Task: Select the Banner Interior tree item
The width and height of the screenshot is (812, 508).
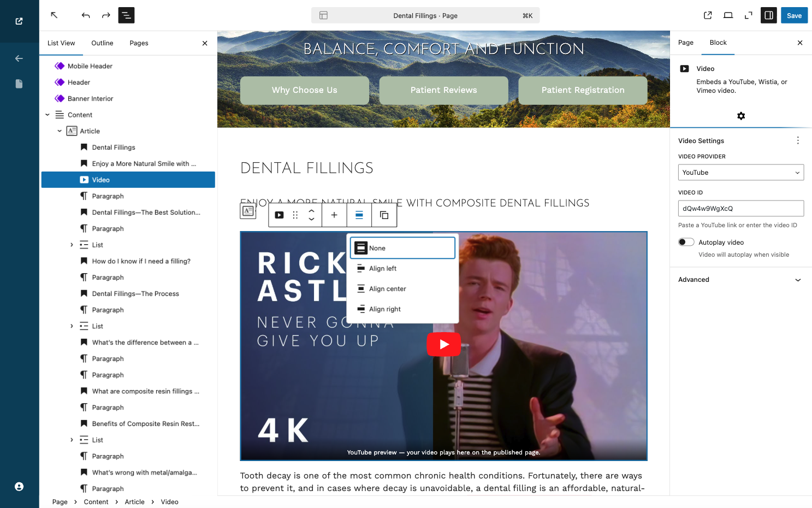Action: [128, 99]
